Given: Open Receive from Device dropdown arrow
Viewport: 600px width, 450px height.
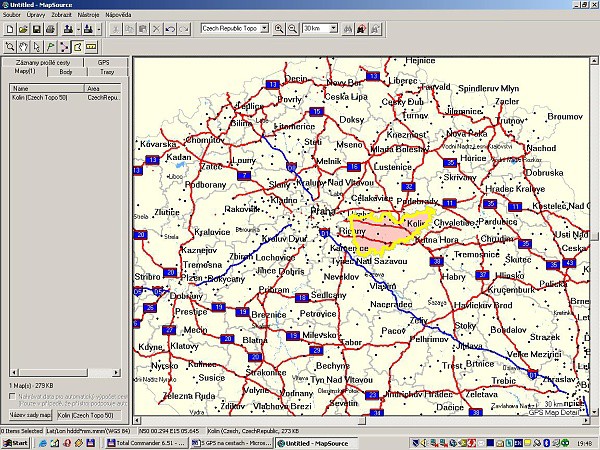Looking at the screenshot, I should (98, 29).
